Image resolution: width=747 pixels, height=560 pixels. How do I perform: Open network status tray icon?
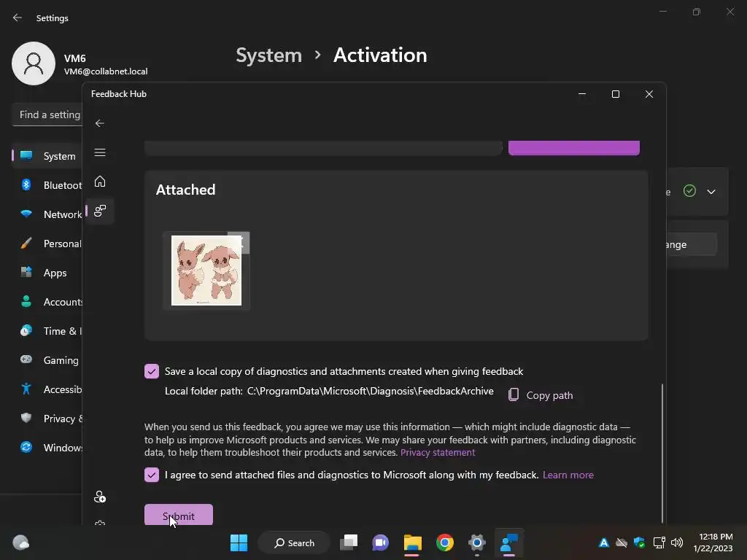click(x=659, y=542)
